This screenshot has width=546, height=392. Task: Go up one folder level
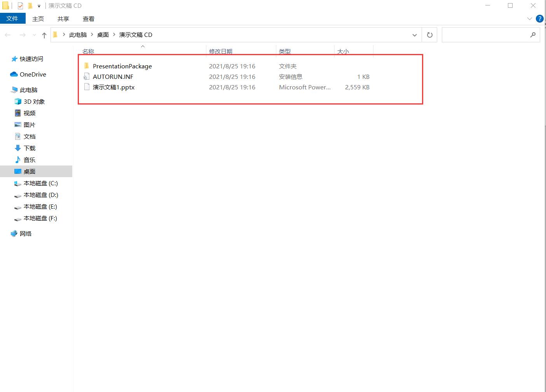44,35
